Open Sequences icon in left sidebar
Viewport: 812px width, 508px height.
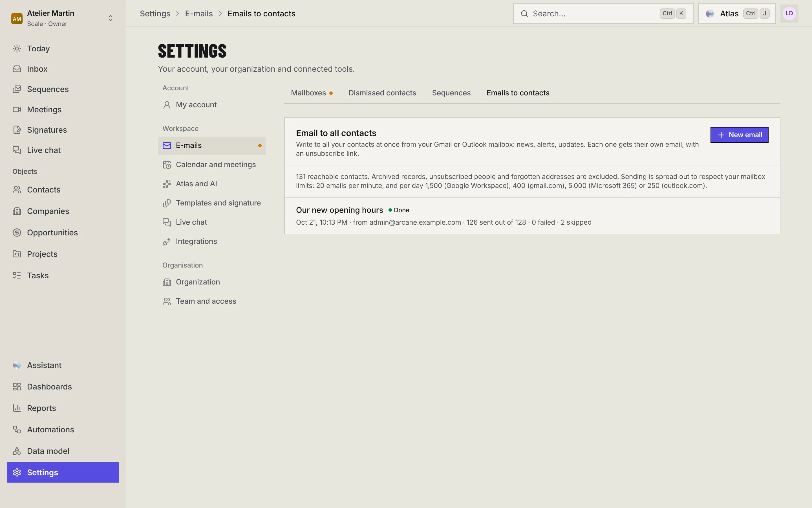17,89
